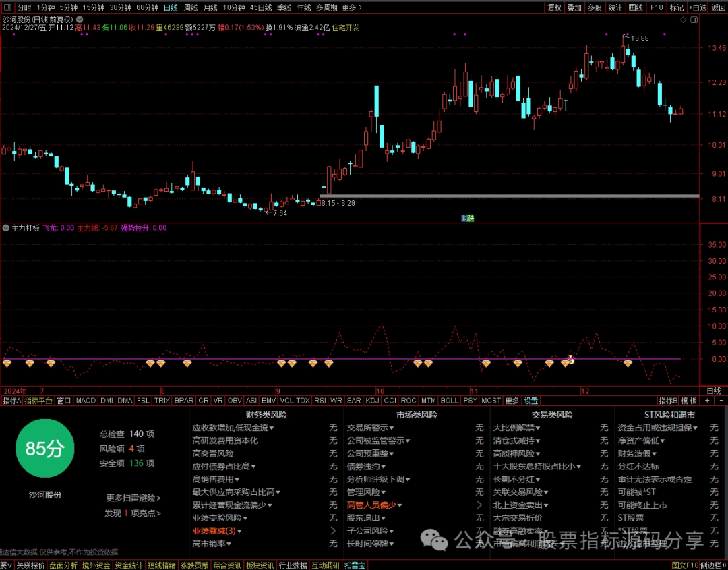
Task: Select the 5分钟 period
Action: (x=68, y=8)
